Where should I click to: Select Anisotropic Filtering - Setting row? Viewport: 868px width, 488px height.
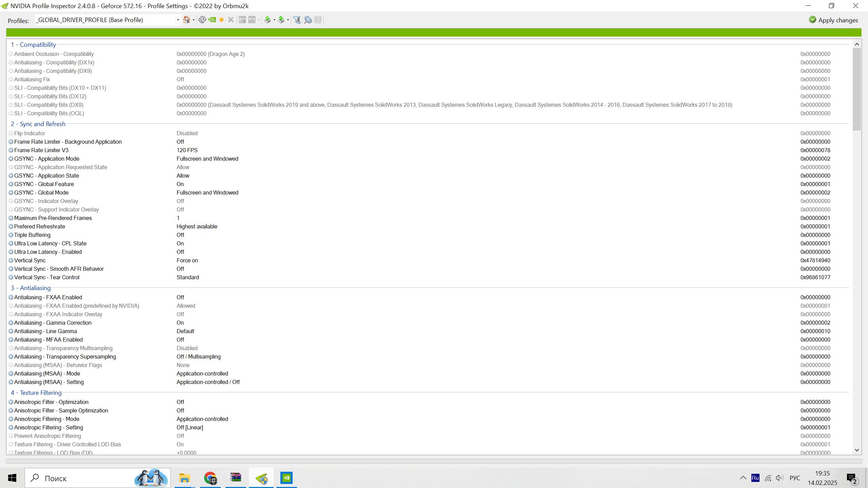click(x=429, y=427)
